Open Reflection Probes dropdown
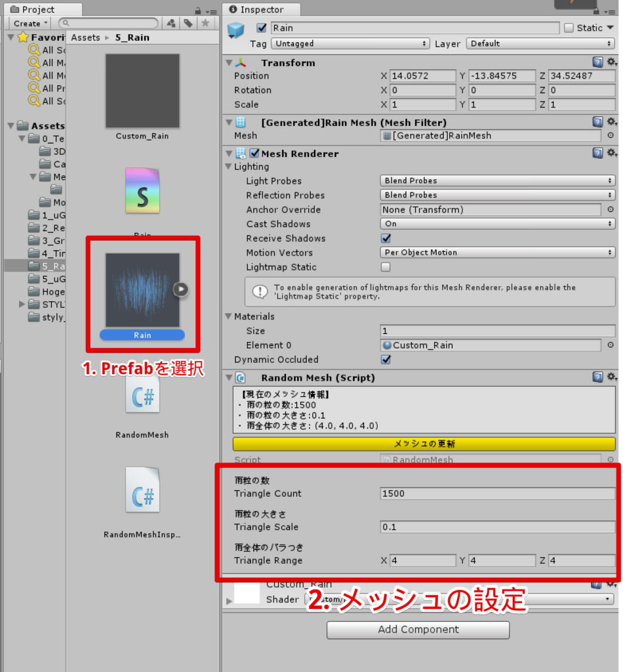Image resolution: width=623 pixels, height=672 pixels. [498, 195]
